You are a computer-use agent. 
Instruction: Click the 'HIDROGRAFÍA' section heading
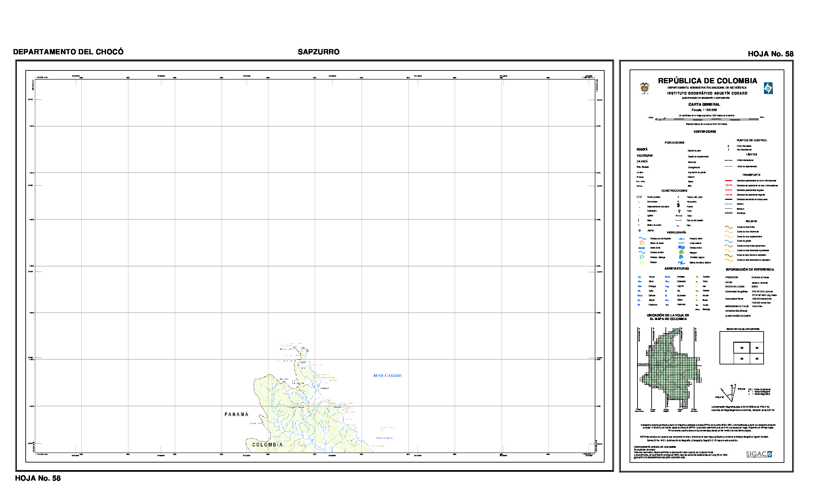point(676,233)
